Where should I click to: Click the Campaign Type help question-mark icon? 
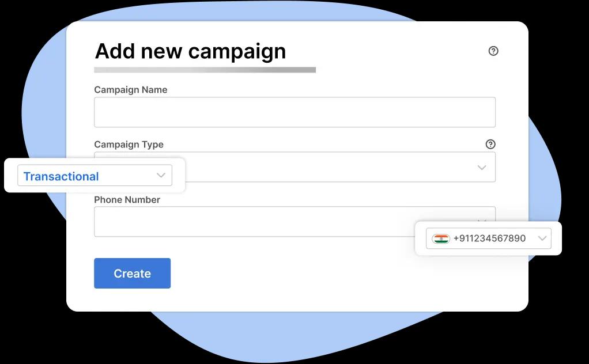pos(490,144)
